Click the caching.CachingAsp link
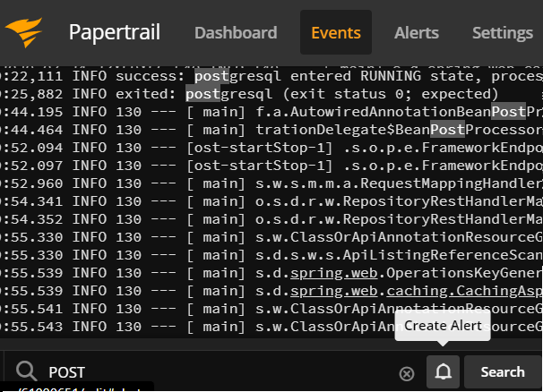543x392 pixels. (464, 292)
